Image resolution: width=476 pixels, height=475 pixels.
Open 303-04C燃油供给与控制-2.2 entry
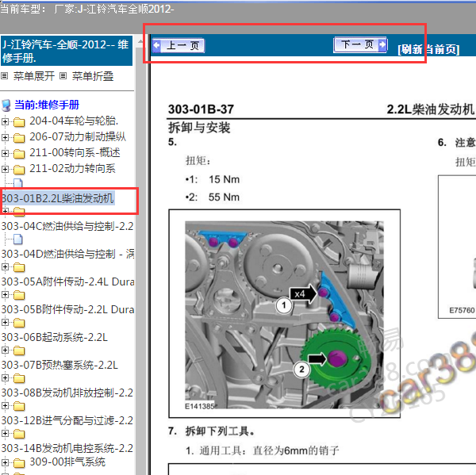tap(67, 227)
